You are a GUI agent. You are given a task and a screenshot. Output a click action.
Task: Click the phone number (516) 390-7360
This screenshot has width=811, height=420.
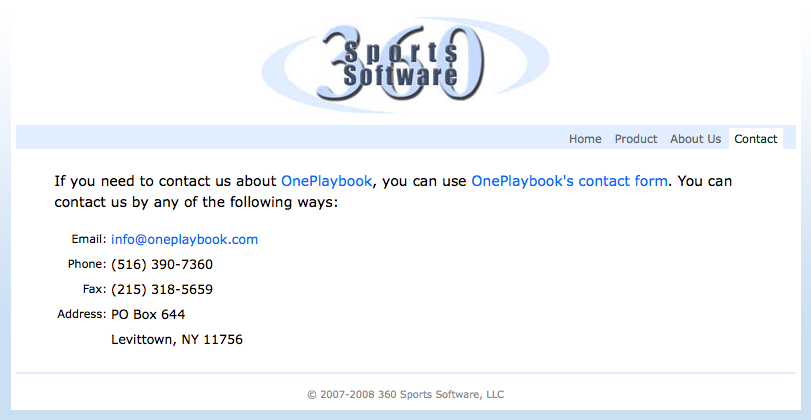coord(162,265)
